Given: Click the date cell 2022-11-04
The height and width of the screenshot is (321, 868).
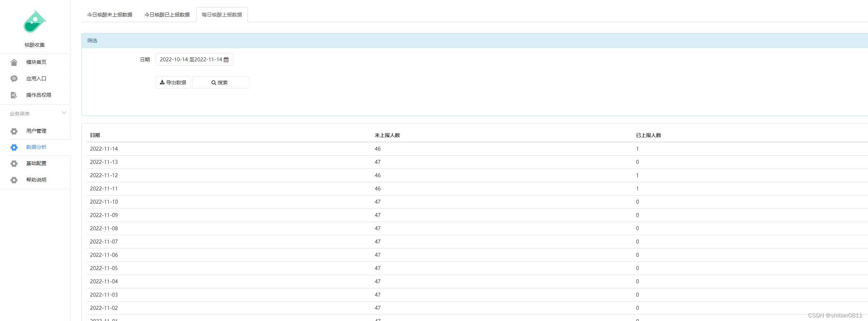Looking at the screenshot, I should point(104,282).
